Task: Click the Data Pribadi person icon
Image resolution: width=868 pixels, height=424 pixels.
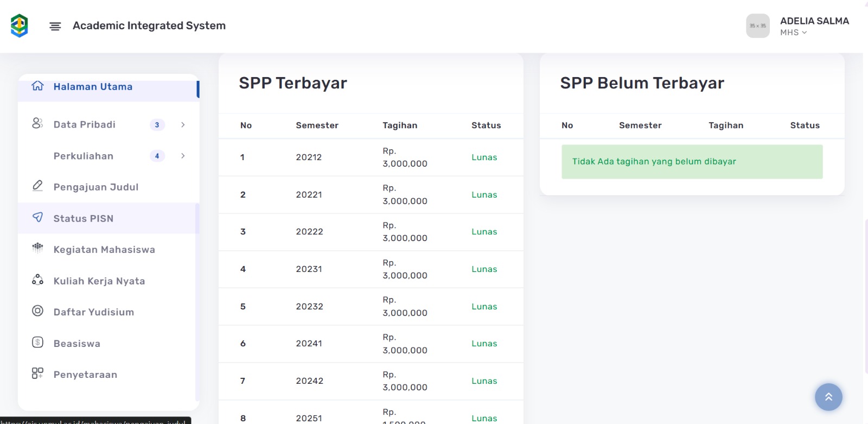Action: tap(37, 124)
